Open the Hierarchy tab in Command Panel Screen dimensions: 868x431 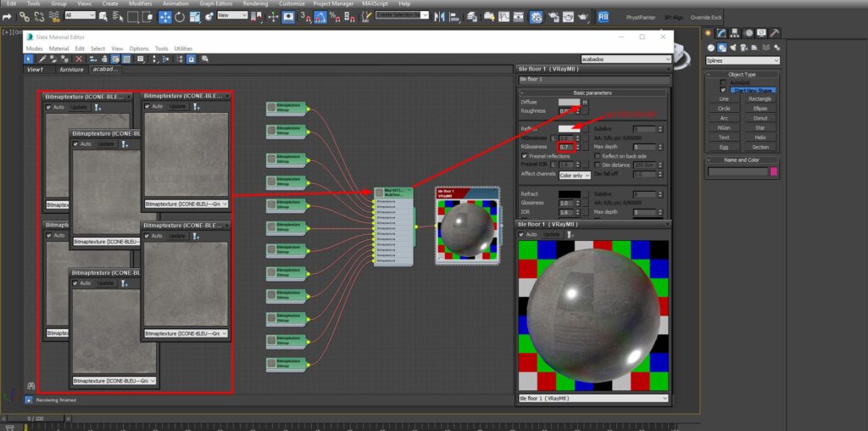click(x=735, y=33)
